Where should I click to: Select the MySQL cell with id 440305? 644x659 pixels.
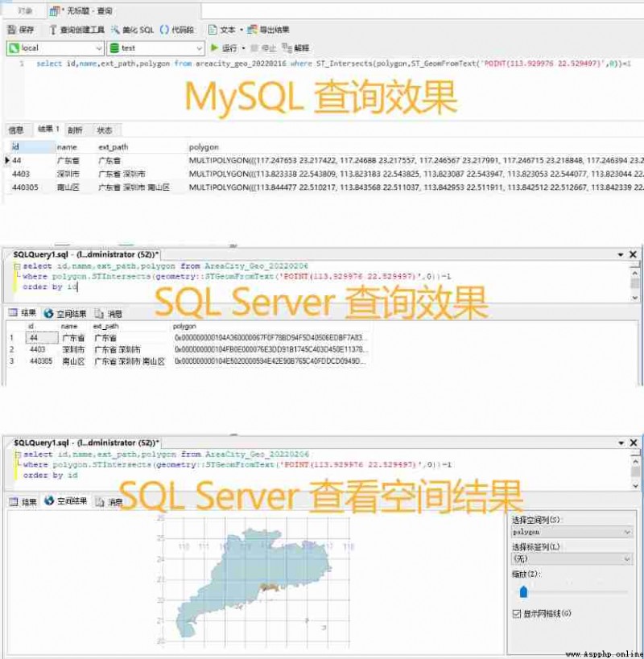pyautogui.click(x=25, y=187)
